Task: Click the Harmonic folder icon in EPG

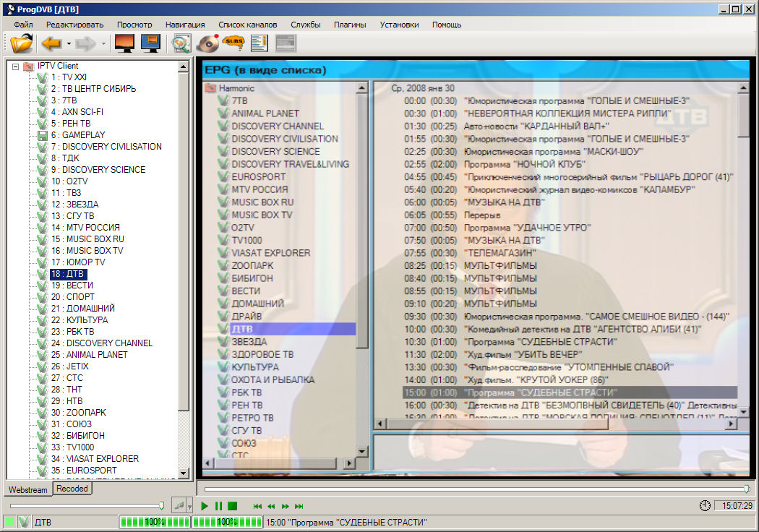Action: point(210,88)
